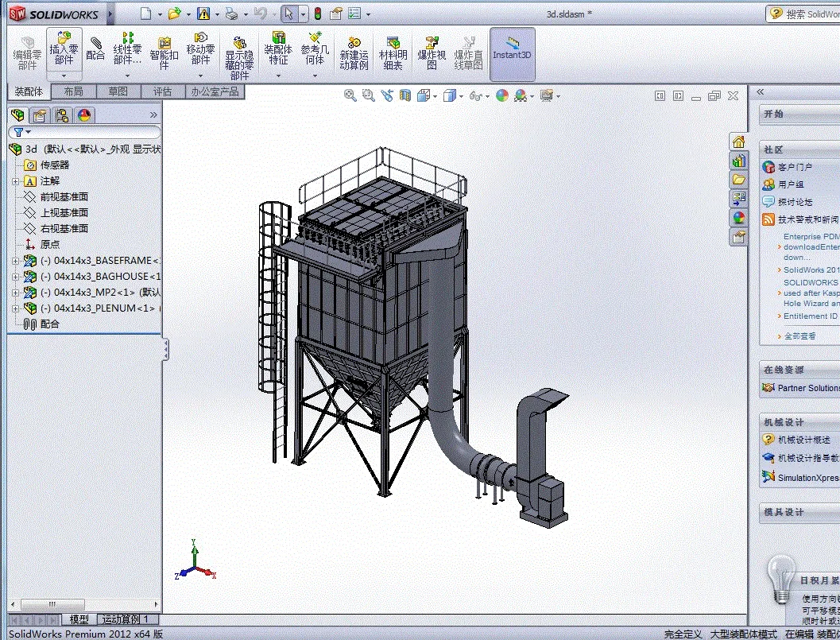Open the PropertyManager tab icon

click(x=40, y=115)
